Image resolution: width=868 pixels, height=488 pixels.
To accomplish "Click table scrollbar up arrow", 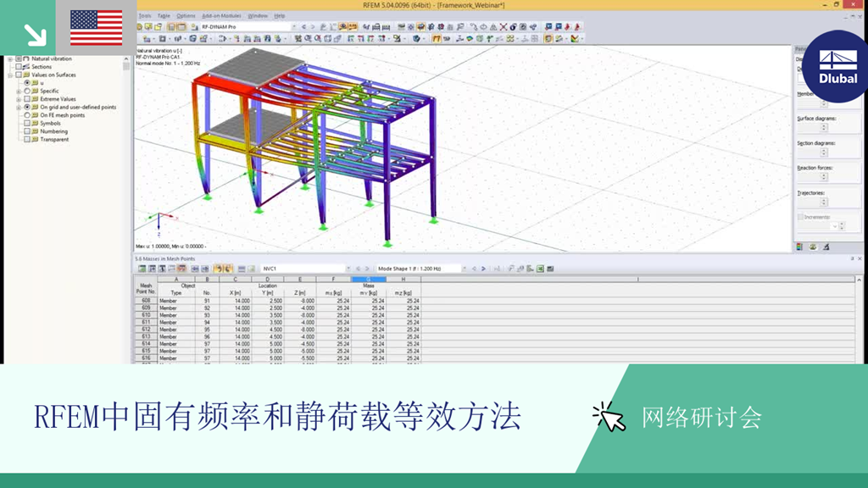I will coord(860,280).
